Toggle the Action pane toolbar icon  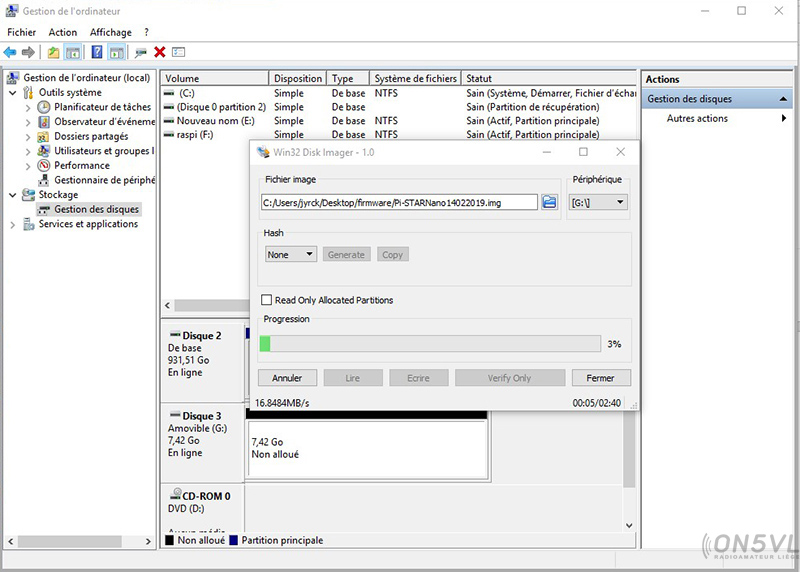coord(117,52)
